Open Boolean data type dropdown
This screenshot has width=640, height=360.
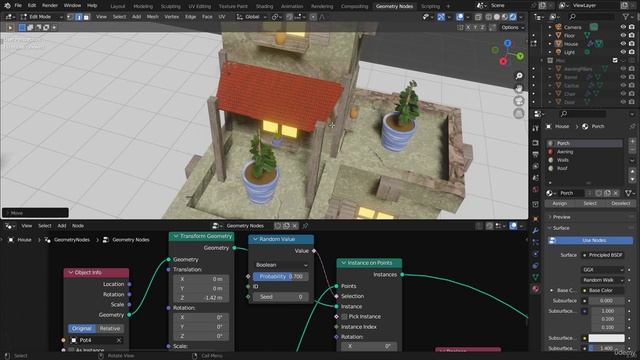pos(281,265)
